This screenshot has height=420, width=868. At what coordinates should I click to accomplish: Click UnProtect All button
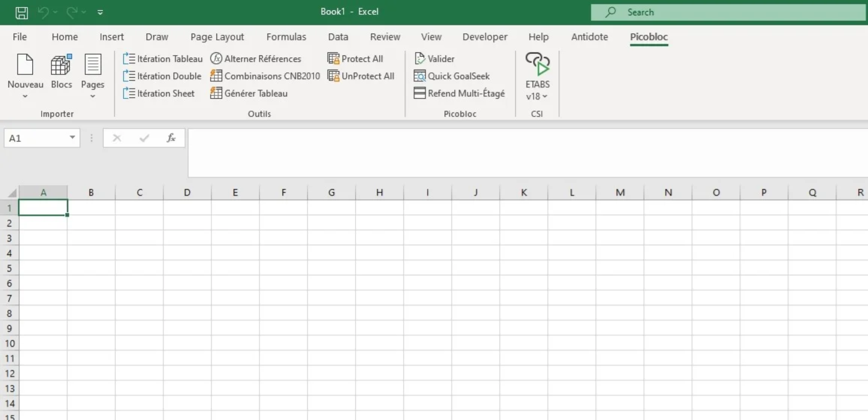click(361, 76)
